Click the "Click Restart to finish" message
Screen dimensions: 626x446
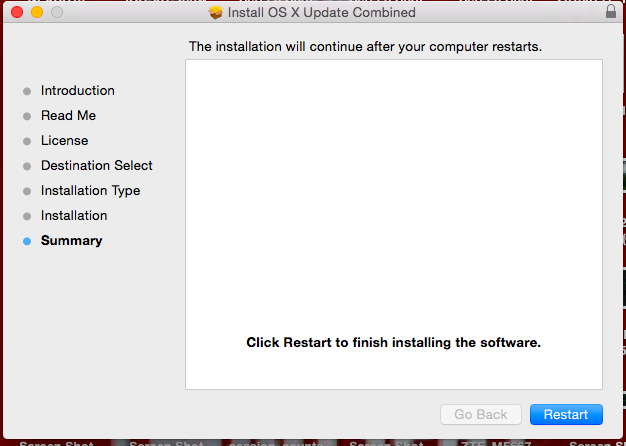coord(393,343)
